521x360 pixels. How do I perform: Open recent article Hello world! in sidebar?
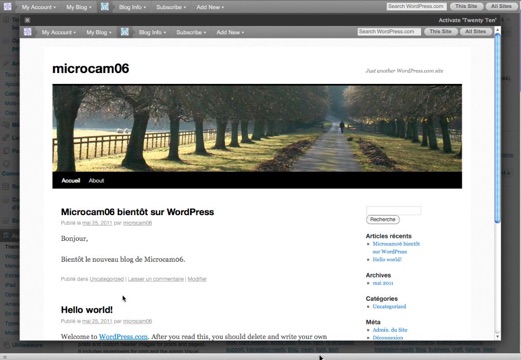coord(387,259)
